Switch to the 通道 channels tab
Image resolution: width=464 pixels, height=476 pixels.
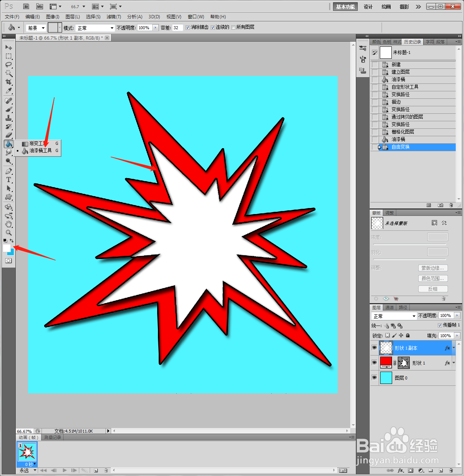coord(390,307)
